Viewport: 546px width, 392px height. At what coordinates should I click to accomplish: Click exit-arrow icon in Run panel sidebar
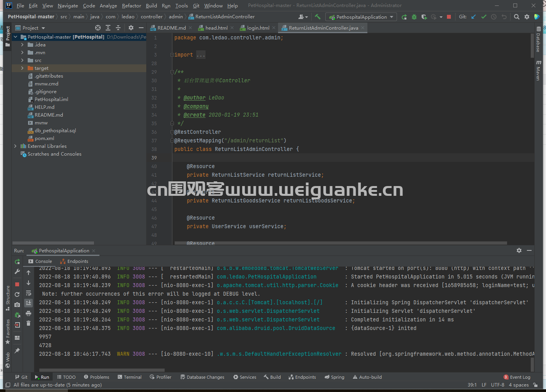[17, 325]
